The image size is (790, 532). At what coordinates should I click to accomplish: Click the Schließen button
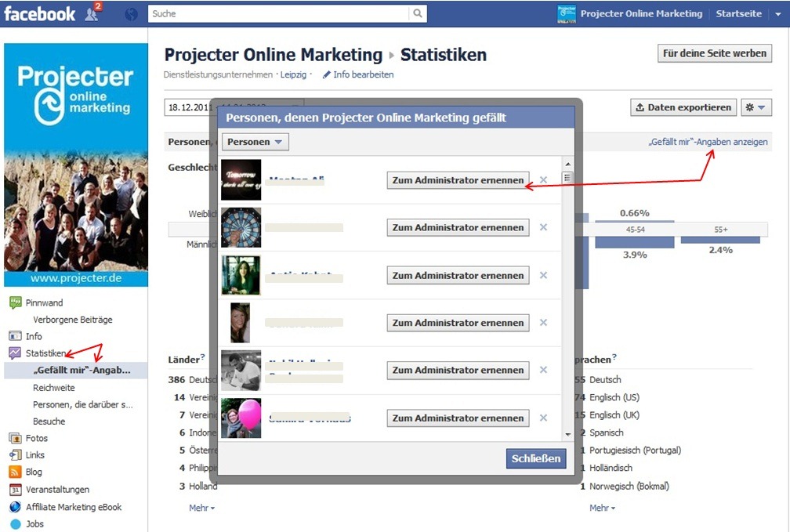(x=536, y=458)
